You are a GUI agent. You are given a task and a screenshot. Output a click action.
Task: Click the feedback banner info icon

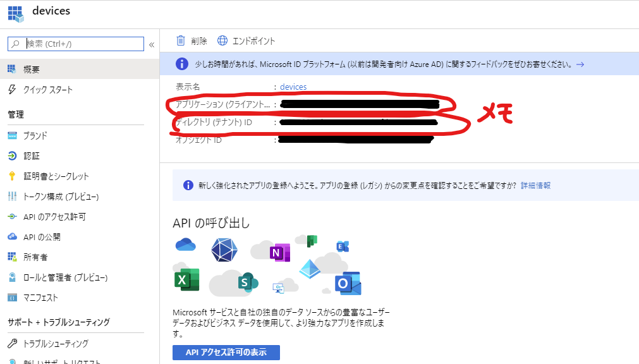182,64
